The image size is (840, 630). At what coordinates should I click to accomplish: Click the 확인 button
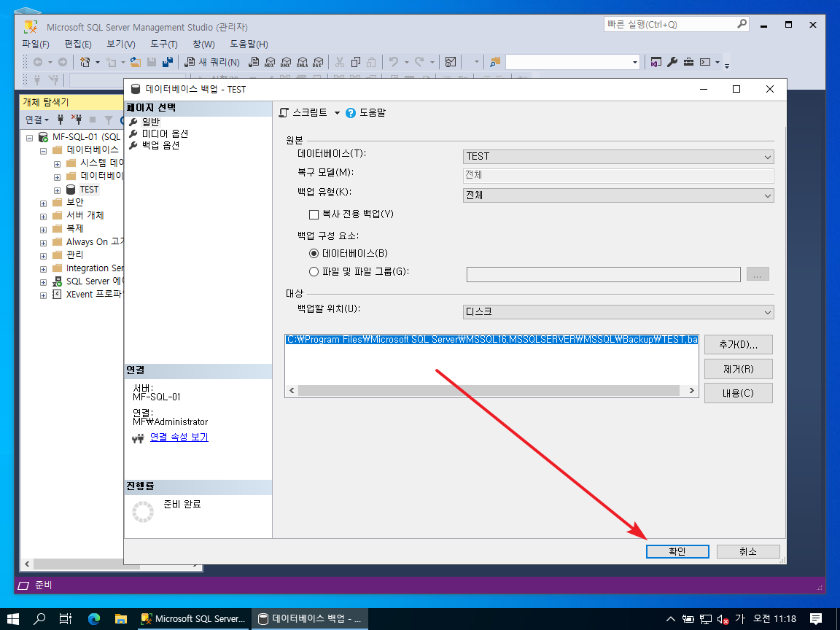pos(677,551)
